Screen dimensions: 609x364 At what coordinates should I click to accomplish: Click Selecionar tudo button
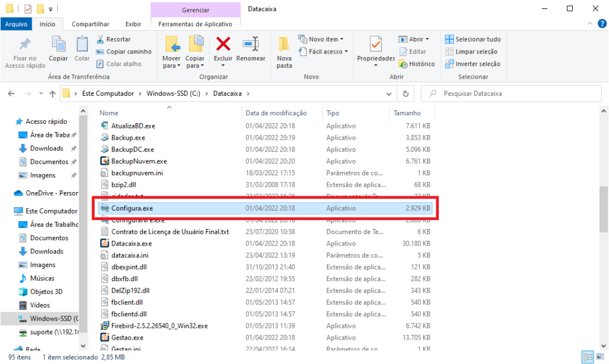473,39
